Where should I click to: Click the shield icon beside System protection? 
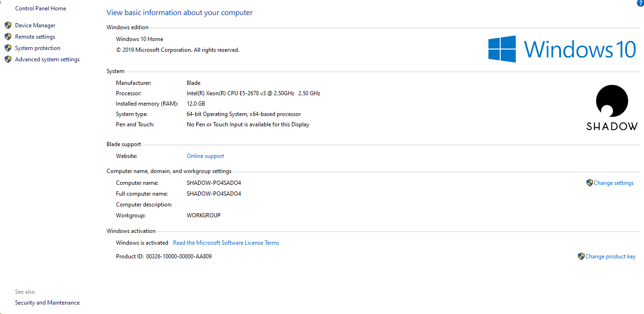click(8, 48)
